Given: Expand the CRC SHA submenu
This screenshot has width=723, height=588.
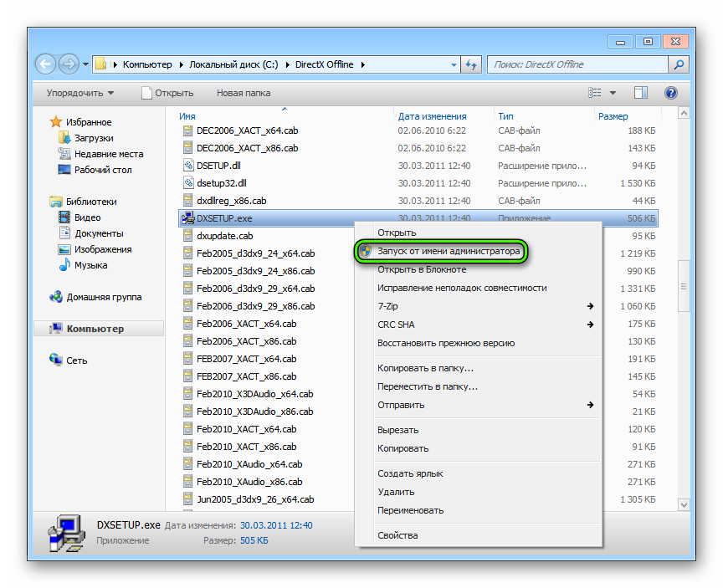Looking at the screenshot, I should [478, 325].
